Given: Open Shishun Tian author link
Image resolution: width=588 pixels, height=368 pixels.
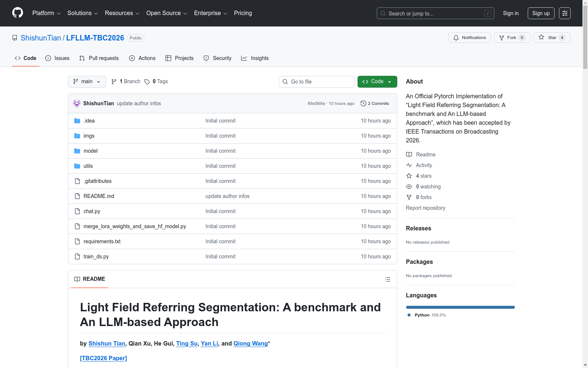Looking at the screenshot, I should tap(107, 343).
